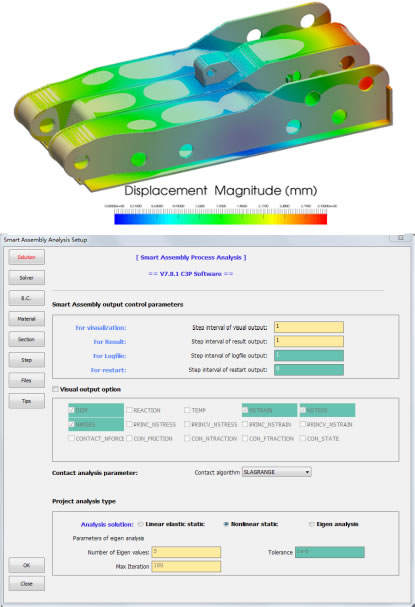415x607 pixels.
Task: Open the B.C. settings page
Action: tap(26, 298)
